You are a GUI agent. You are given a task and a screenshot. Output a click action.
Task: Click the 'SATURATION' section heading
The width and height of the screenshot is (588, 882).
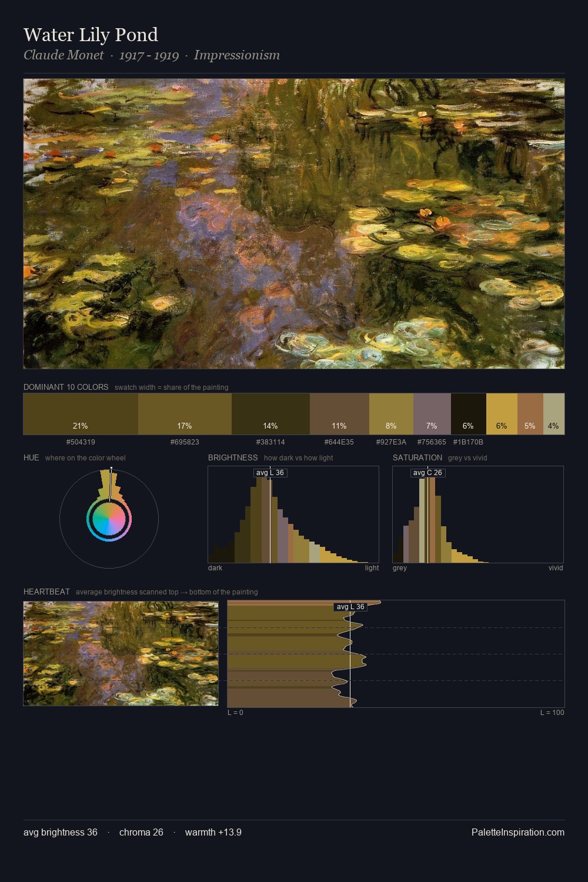click(417, 457)
